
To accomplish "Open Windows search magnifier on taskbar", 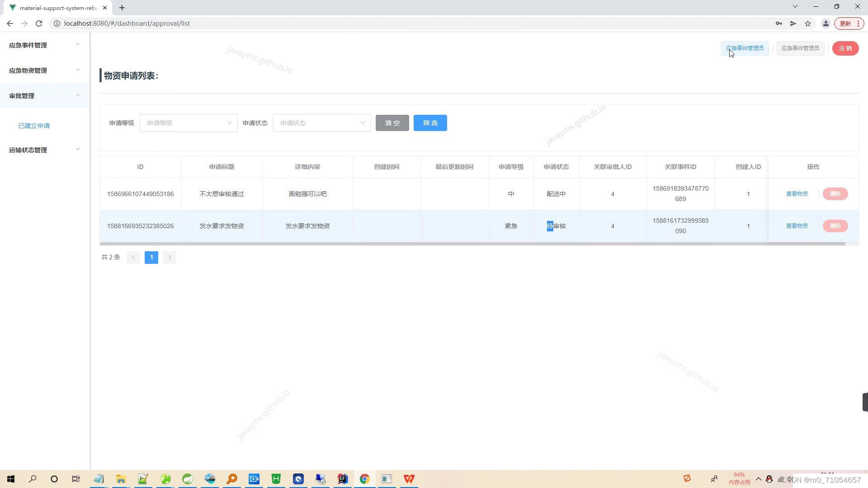I will pos(33,479).
